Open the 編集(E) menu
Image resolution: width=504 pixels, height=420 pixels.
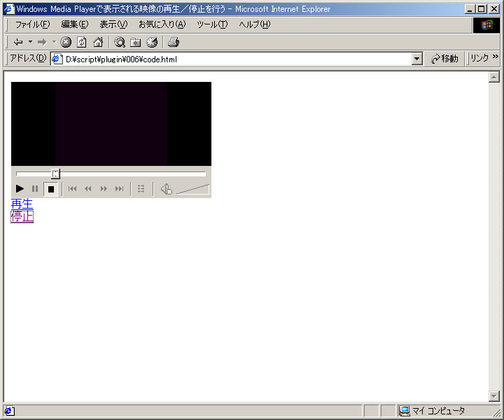click(x=75, y=24)
